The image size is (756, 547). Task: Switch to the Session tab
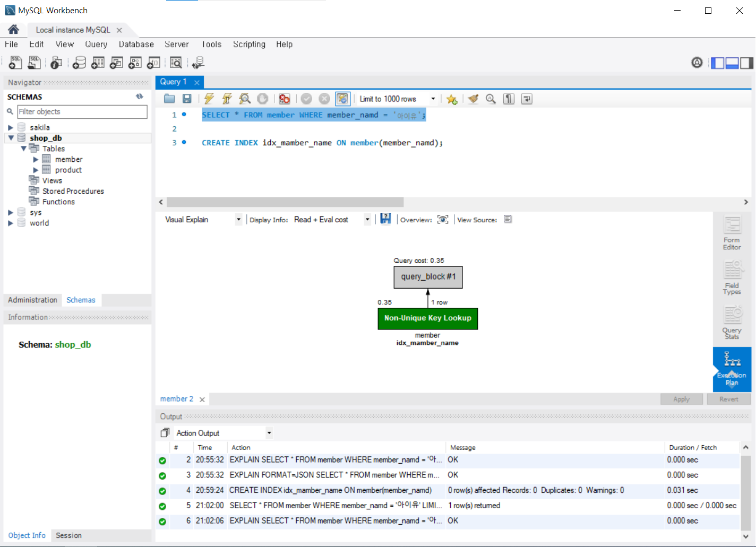(69, 535)
